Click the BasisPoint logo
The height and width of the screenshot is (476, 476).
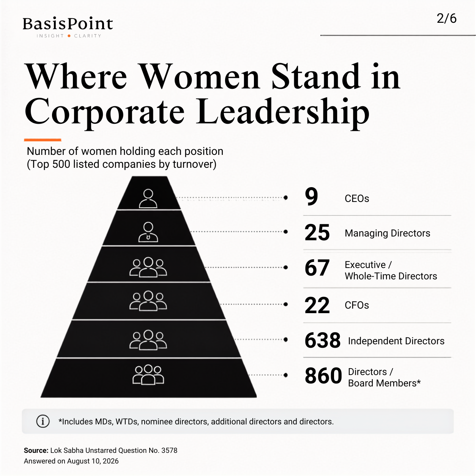68,27
